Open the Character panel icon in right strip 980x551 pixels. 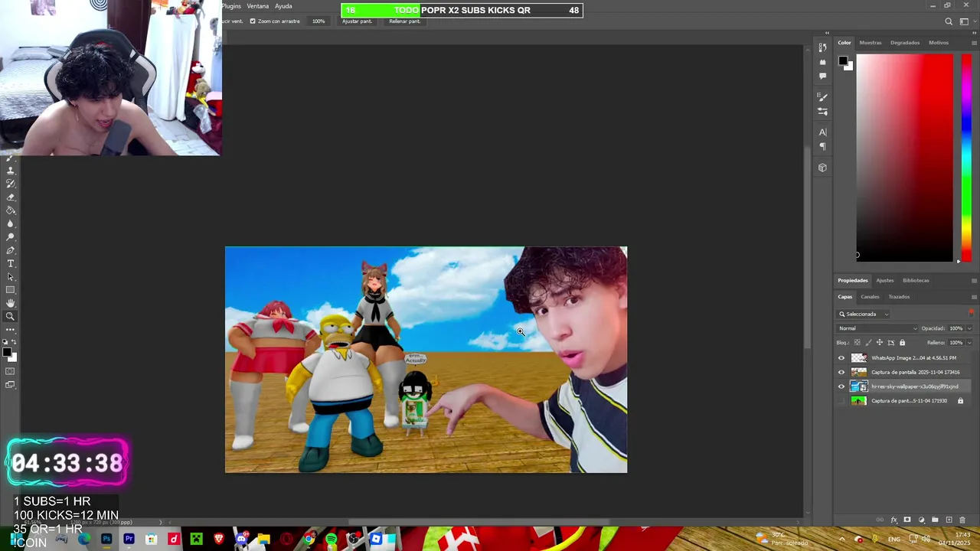click(822, 132)
